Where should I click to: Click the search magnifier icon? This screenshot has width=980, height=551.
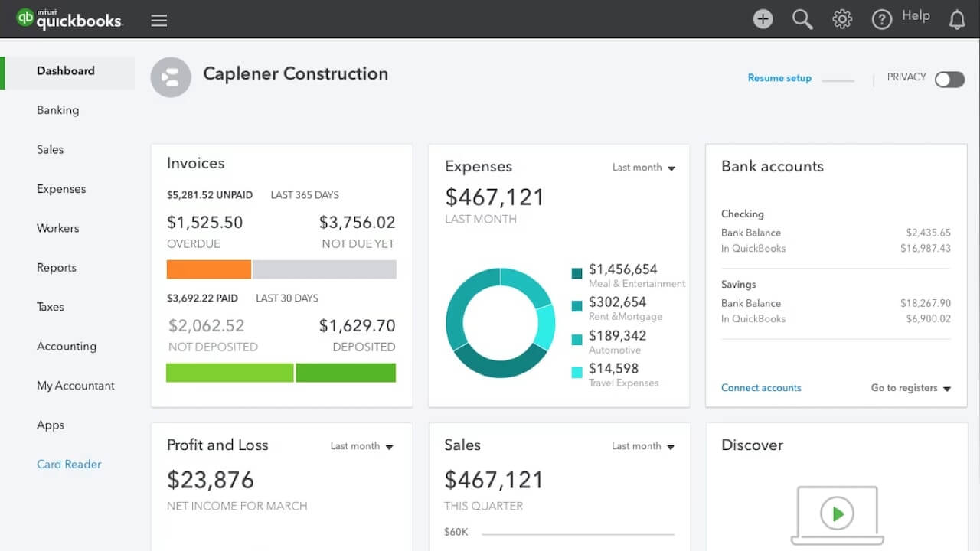(x=802, y=18)
